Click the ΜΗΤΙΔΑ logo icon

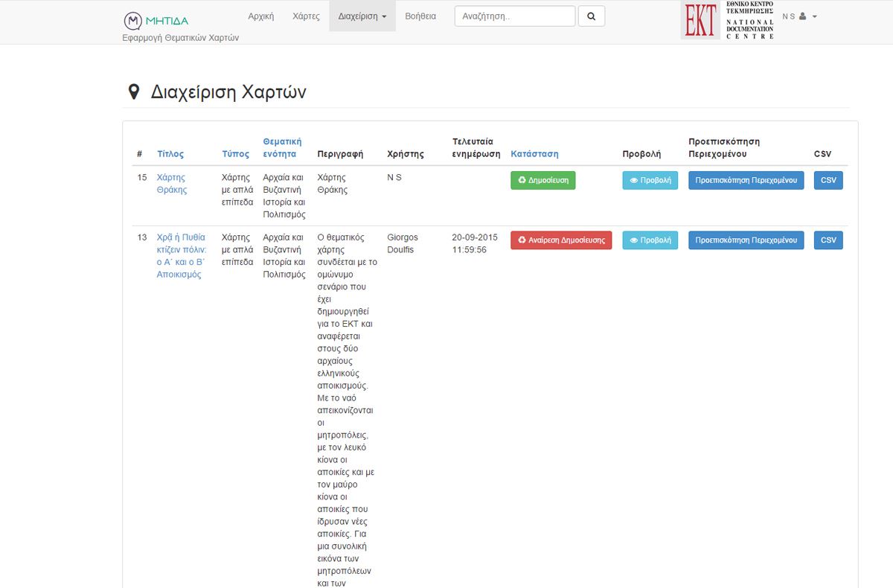132,20
